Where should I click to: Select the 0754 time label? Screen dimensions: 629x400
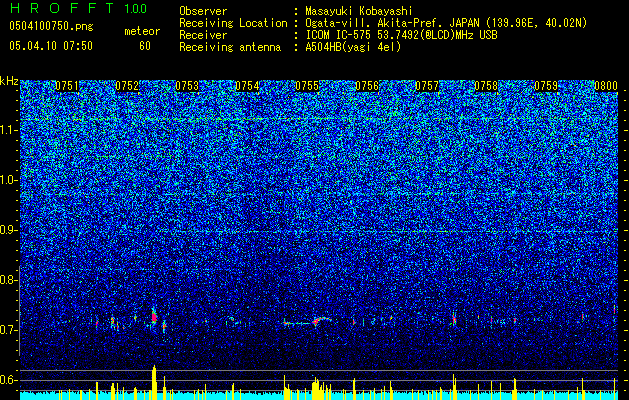(x=247, y=86)
